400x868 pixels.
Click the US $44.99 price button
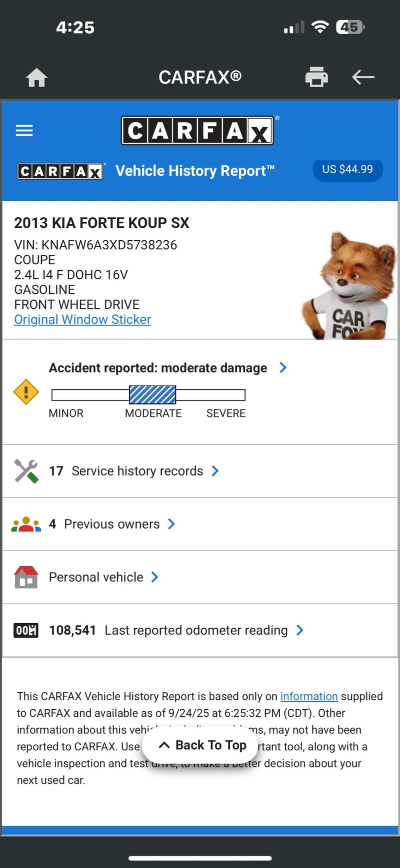(x=347, y=170)
